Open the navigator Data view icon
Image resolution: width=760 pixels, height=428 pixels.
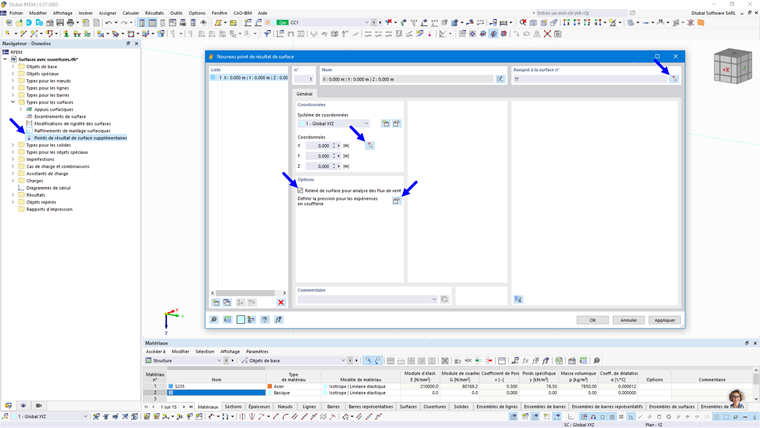(8, 406)
